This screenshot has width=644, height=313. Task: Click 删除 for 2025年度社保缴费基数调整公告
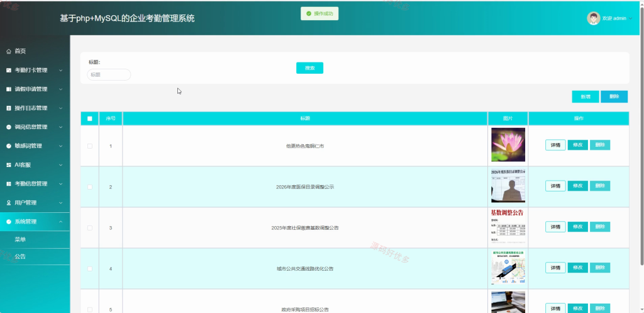click(x=599, y=227)
